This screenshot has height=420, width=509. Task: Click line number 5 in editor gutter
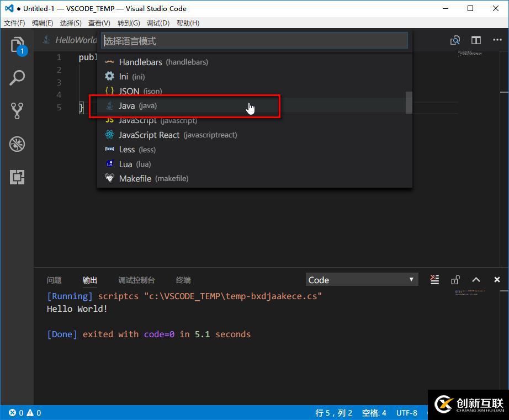59,108
